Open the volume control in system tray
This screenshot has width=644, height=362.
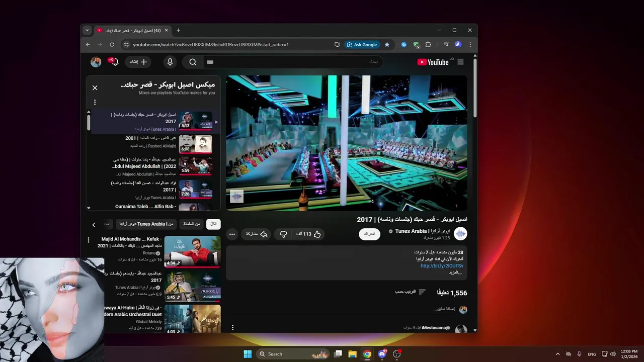pyautogui.click(x=613, y=354)
